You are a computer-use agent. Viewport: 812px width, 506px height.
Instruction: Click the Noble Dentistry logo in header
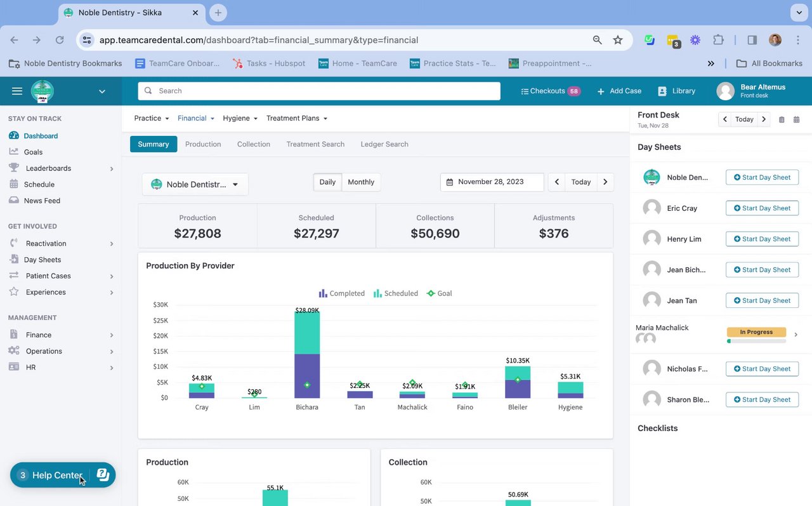click(43, 91)
